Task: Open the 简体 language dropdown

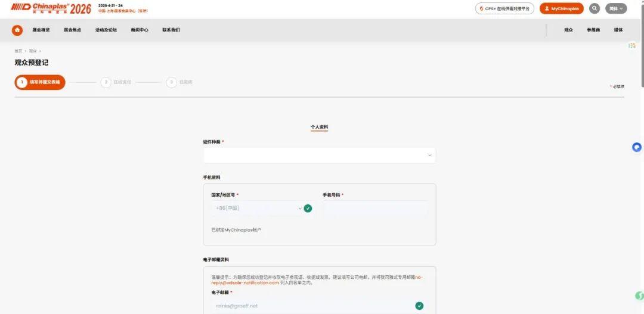Action: tap(616, 8)
